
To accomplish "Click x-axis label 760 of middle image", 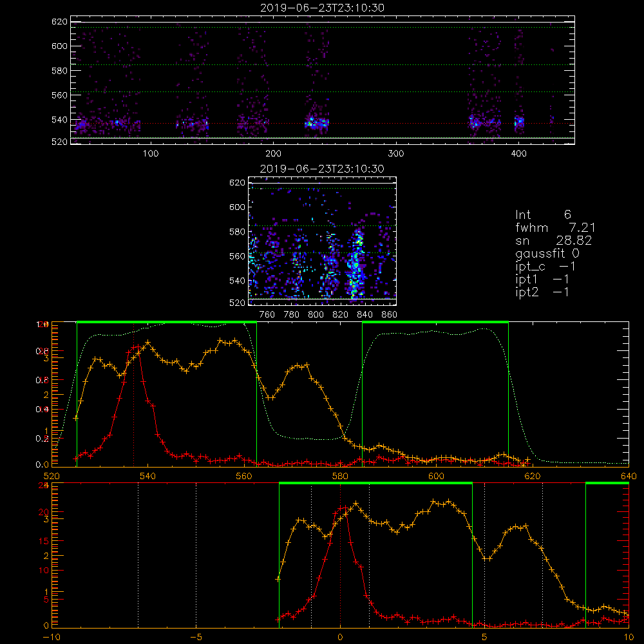I will (x=267, y=315).
